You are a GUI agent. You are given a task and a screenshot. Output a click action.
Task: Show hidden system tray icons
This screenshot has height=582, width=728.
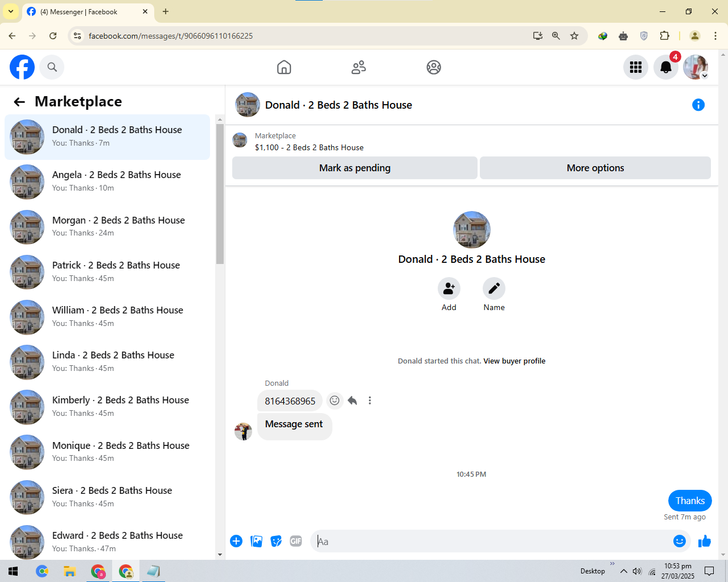pyautogui.click(x=624, y=571)
